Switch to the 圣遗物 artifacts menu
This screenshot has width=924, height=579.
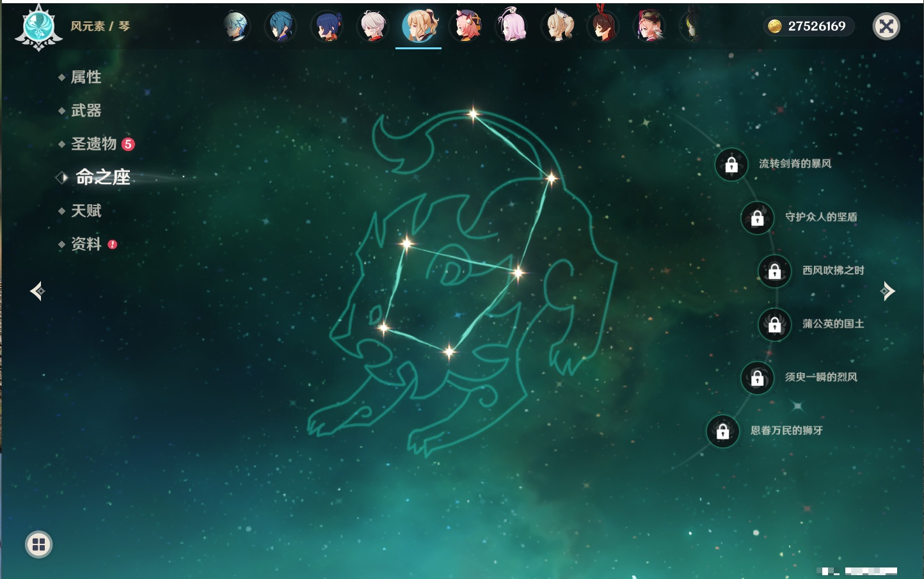(93, 144)
